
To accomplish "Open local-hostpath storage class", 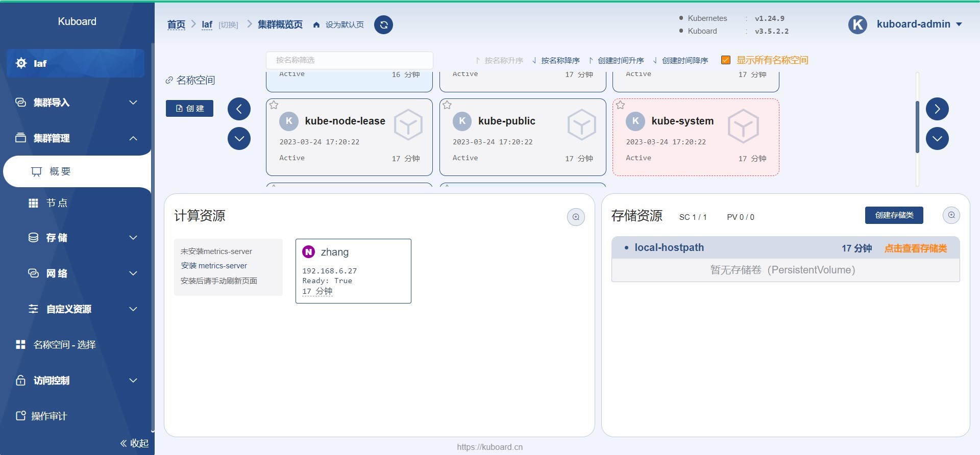I will [x=669, y=248].
